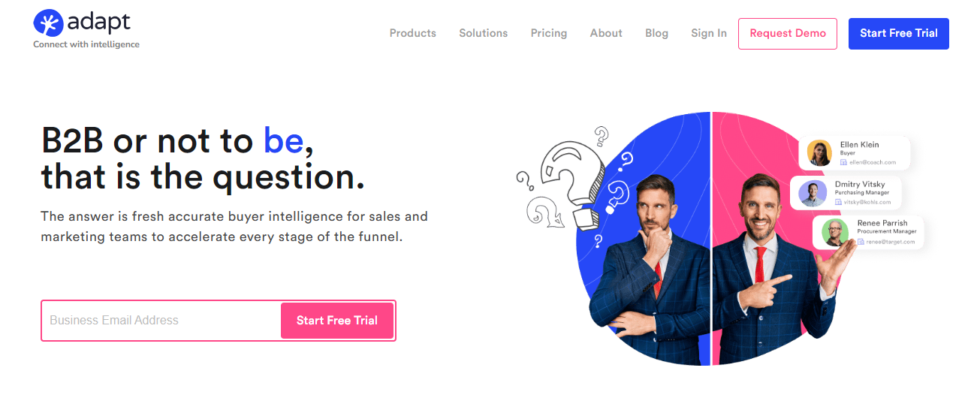
Task: Click Ellen Klein's avatar photo
Action: [819, 153]
